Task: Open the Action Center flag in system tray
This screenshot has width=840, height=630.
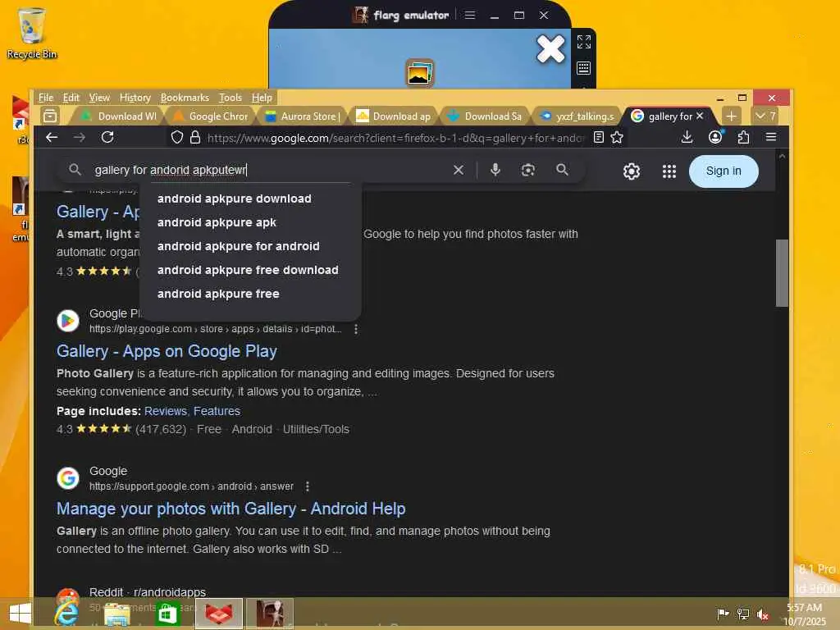Action: (x=723, y=614)
